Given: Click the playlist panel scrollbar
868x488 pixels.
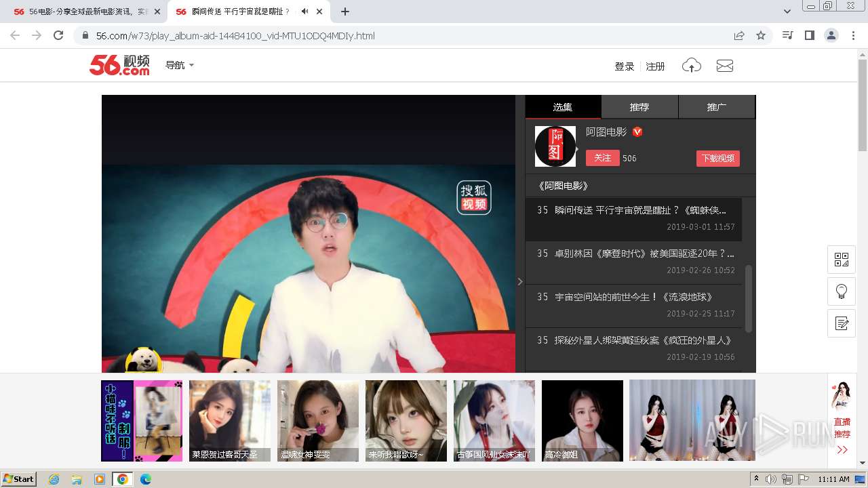Looking at the screenshot, I should [749, 298].
